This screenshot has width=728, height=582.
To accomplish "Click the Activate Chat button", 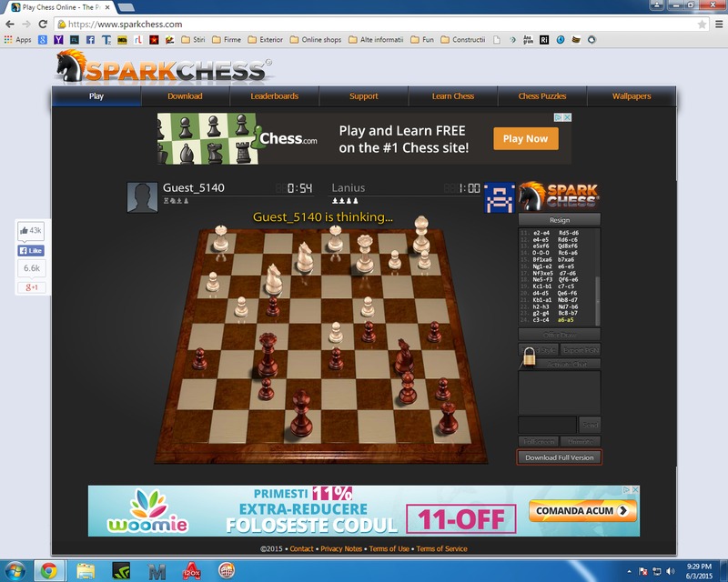I will [x=567, y=364].
